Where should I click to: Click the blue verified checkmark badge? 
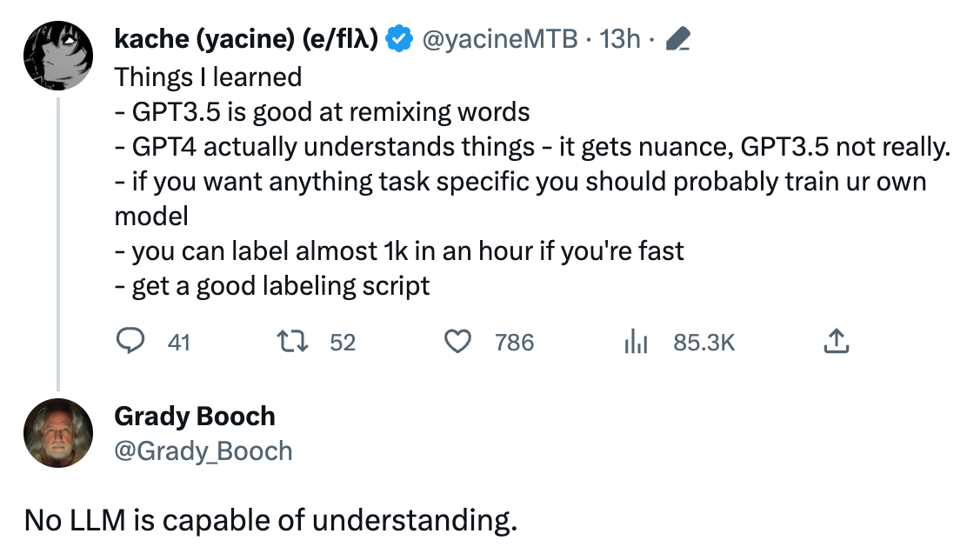pos(399,39)
